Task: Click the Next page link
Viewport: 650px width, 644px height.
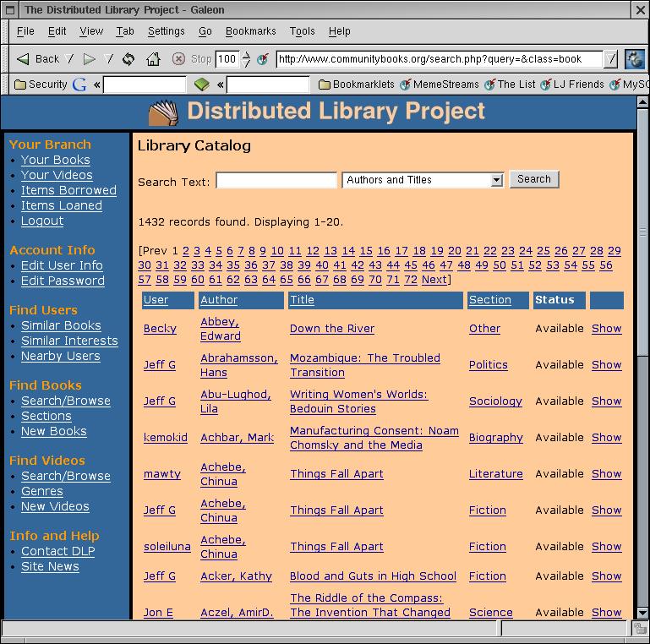Action: (434, 280)
